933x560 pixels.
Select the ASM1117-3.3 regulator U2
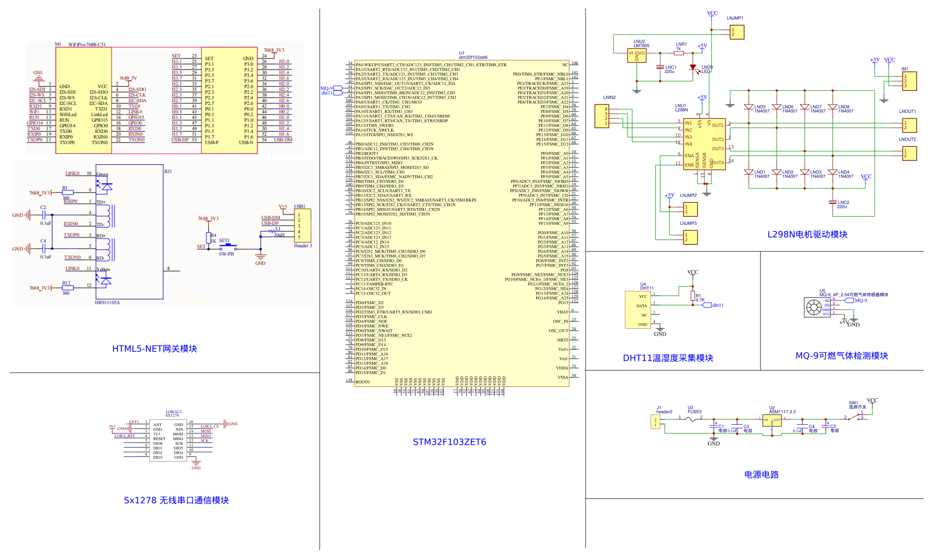click(772, 421)
